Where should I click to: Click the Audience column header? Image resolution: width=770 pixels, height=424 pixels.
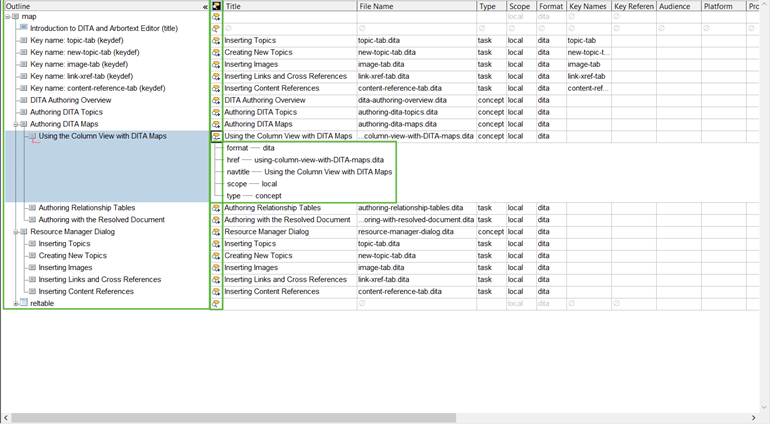[679, 6]
